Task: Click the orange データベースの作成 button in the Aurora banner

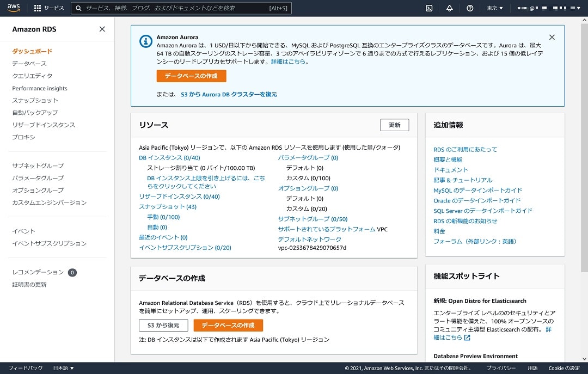Action: pyautogui.click(x=191, y=76)
